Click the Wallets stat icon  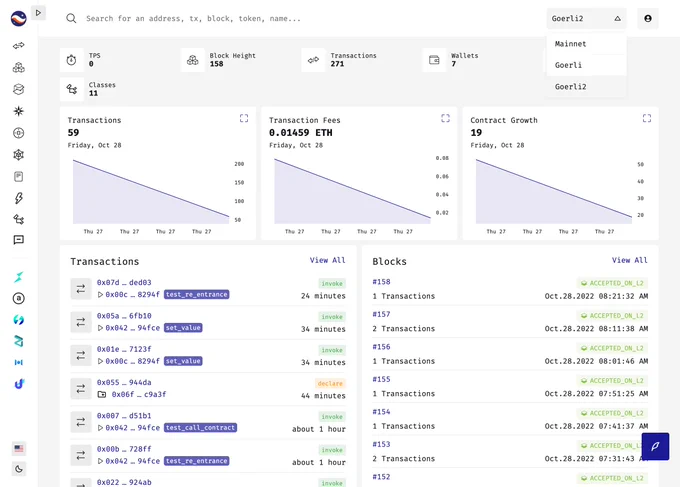coord(434,60)
